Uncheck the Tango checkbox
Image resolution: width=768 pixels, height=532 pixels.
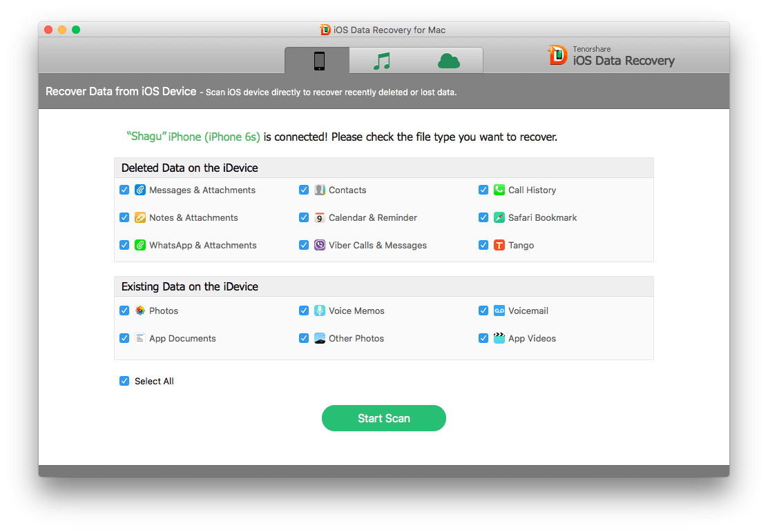coord(483,245)
